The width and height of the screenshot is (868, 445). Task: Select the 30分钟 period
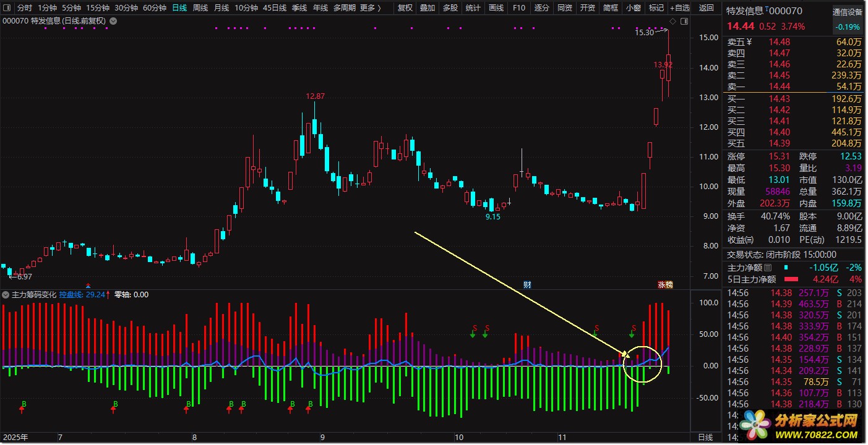126,8
